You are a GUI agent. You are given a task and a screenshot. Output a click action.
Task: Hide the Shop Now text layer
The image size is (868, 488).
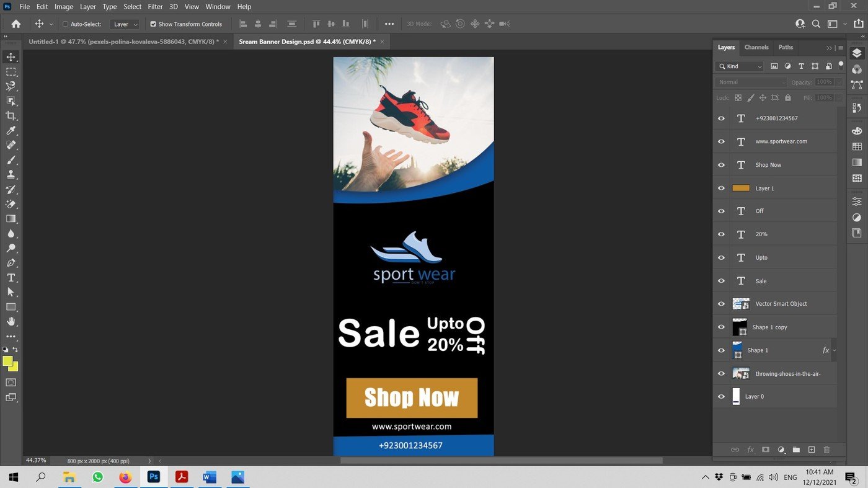coord(721,164)
